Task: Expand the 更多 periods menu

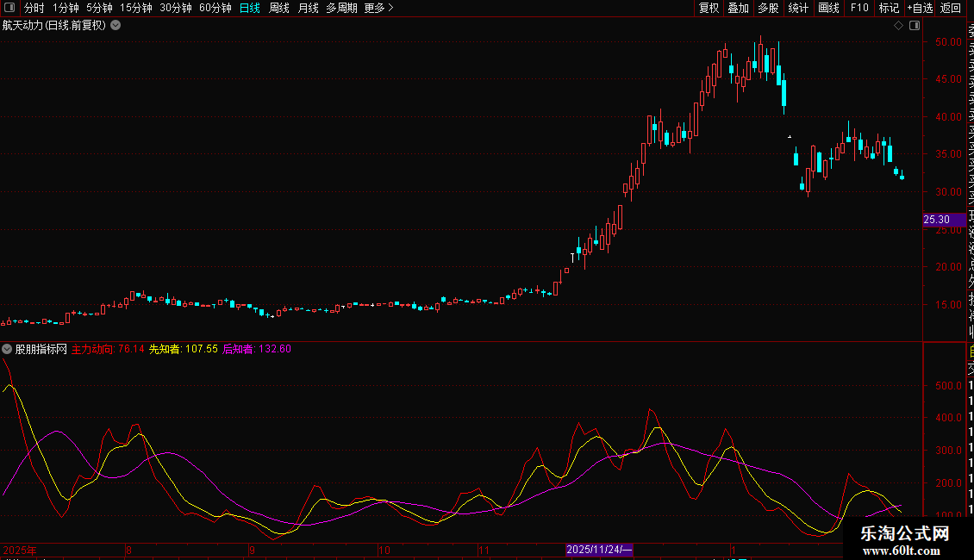Action: click(x=379, y=8)
